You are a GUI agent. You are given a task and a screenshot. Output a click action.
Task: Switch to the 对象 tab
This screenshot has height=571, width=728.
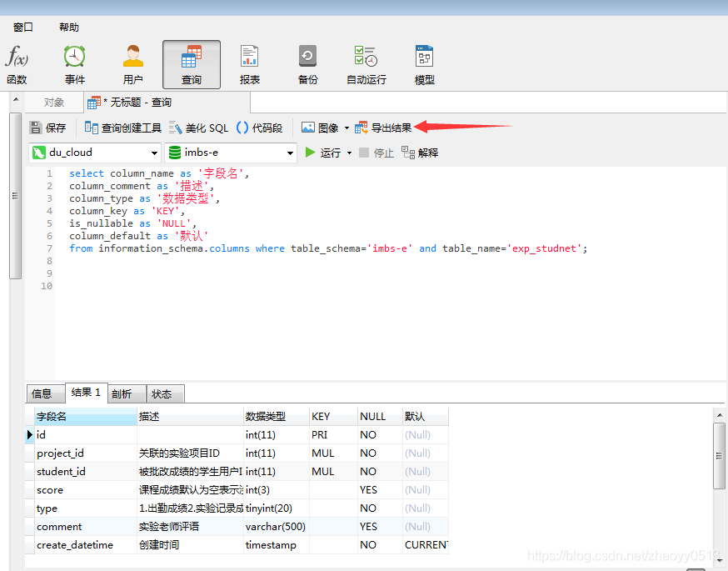point(53,102)
